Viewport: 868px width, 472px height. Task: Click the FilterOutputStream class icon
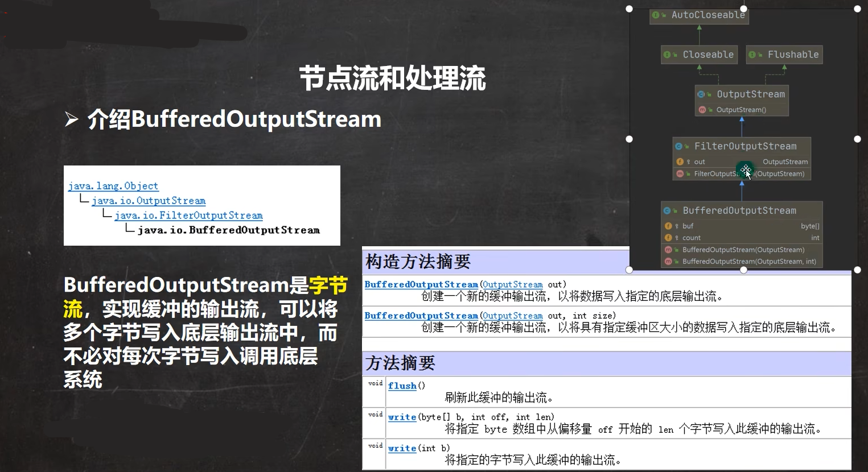point(678,146)
